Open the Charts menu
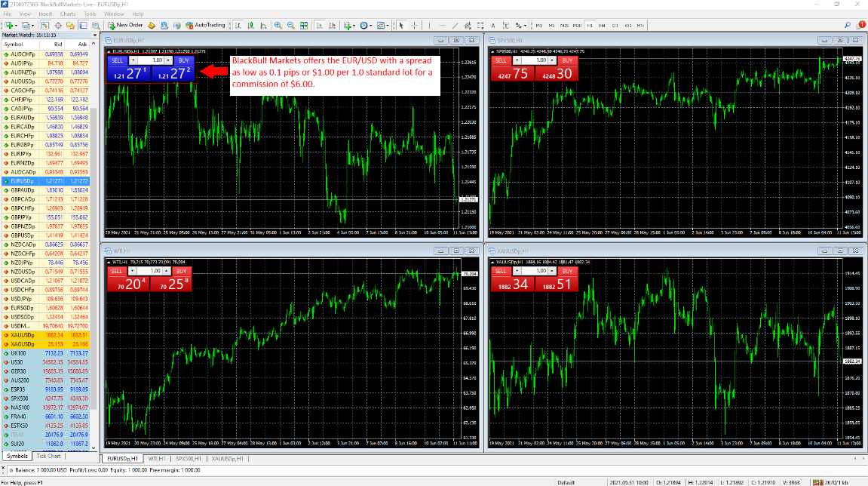The image size is (868, 486). 67,13
